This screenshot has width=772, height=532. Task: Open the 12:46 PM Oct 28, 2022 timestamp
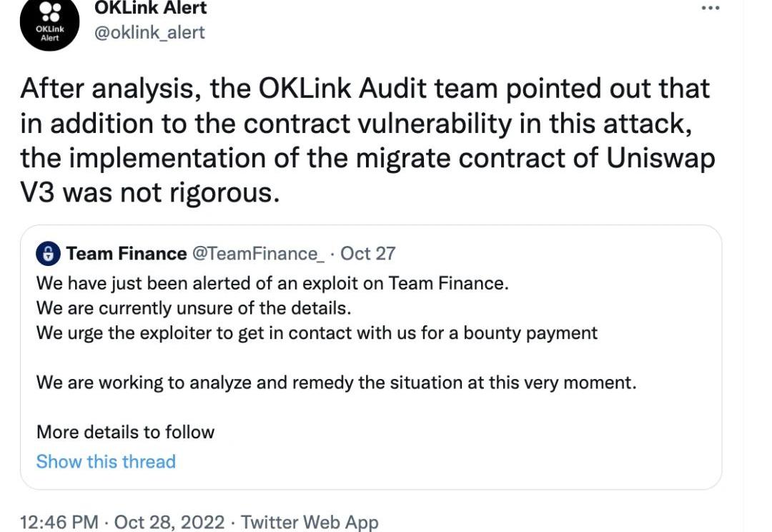tap(122, 522)
